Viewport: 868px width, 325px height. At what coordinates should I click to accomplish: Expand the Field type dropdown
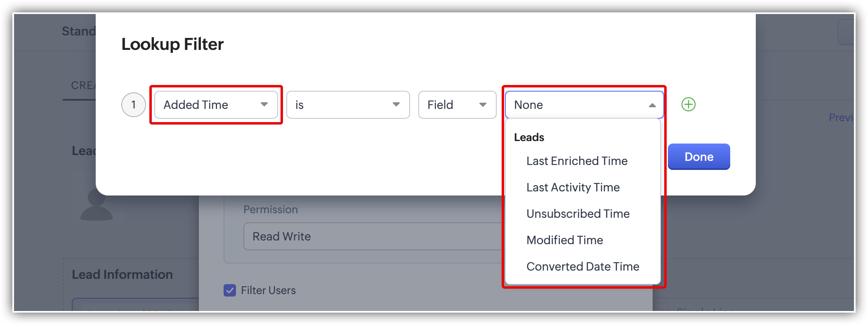pos(457,105)
